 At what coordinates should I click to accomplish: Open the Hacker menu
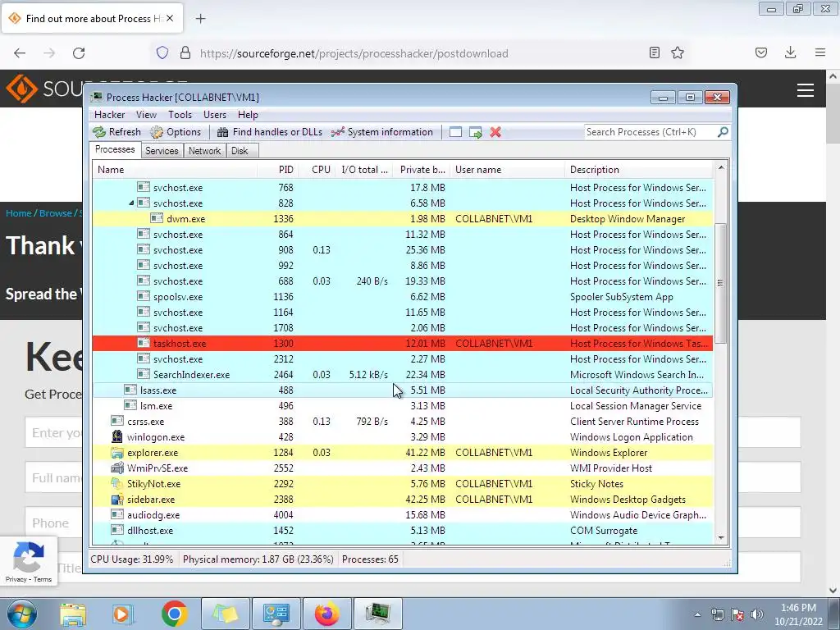pos(109,115)
